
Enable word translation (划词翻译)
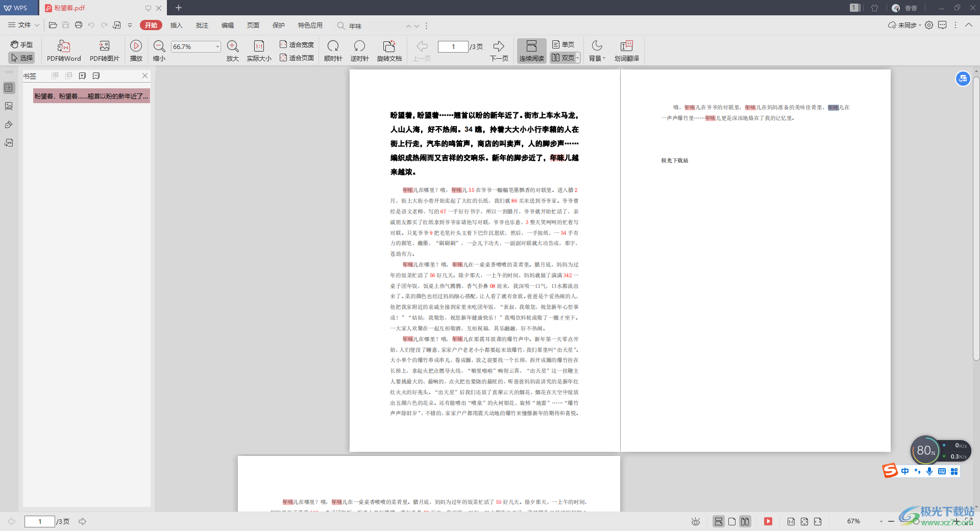point(627,51)
